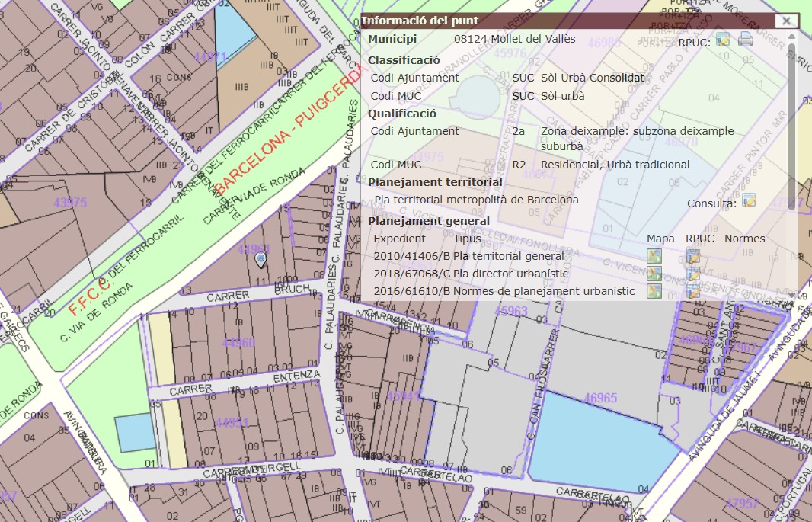Image resolution: width=812 pixels, height=522 pixels.
Task: Click the blue info marker on the map
Action: [261, 260]
